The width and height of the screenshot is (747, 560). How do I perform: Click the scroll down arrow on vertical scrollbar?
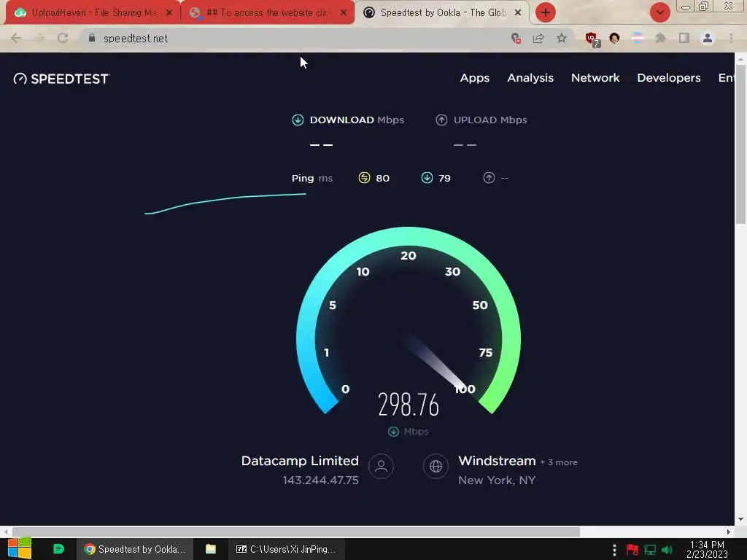tap(740, 519)
